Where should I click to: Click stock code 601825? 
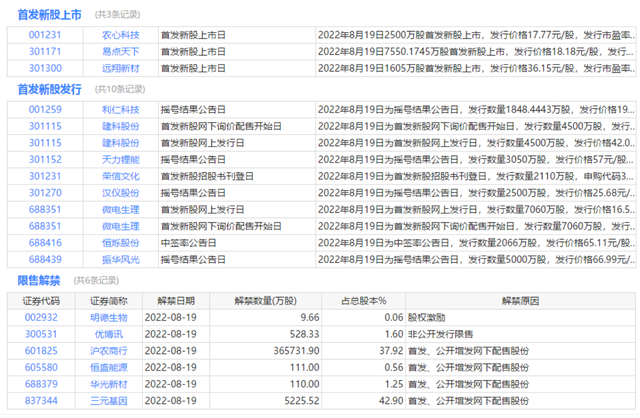click(41, 351)
